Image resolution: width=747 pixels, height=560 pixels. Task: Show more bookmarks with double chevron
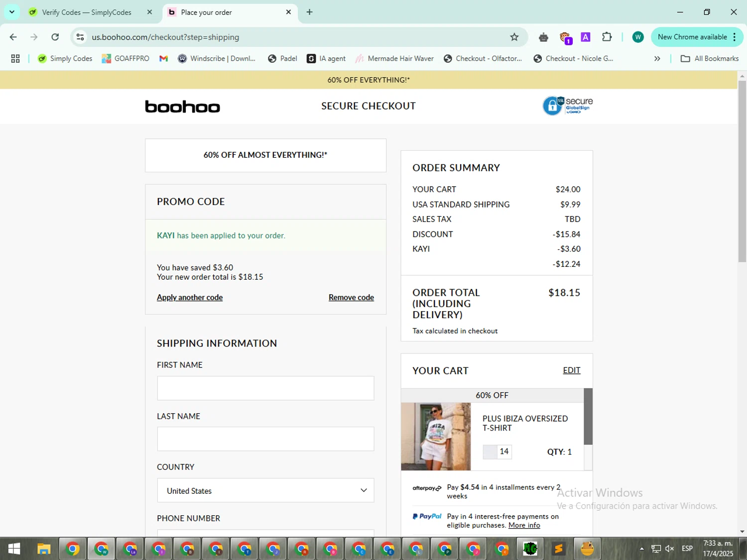point(657,59)
